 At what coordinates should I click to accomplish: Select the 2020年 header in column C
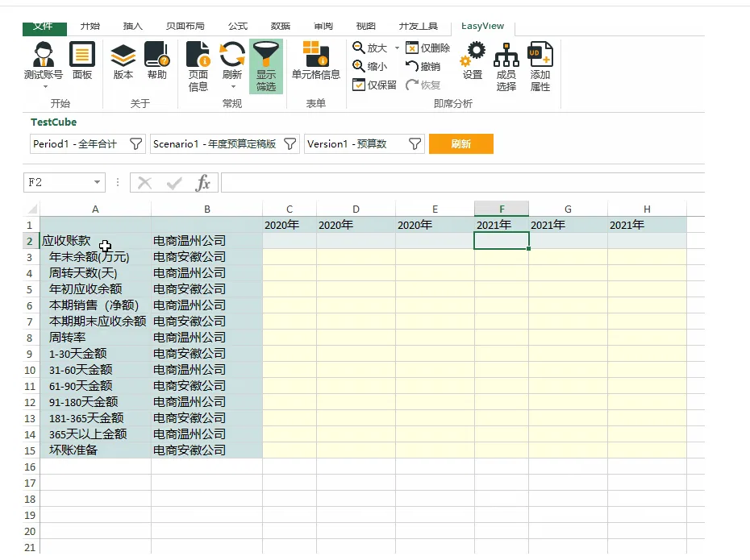point(290,225)
